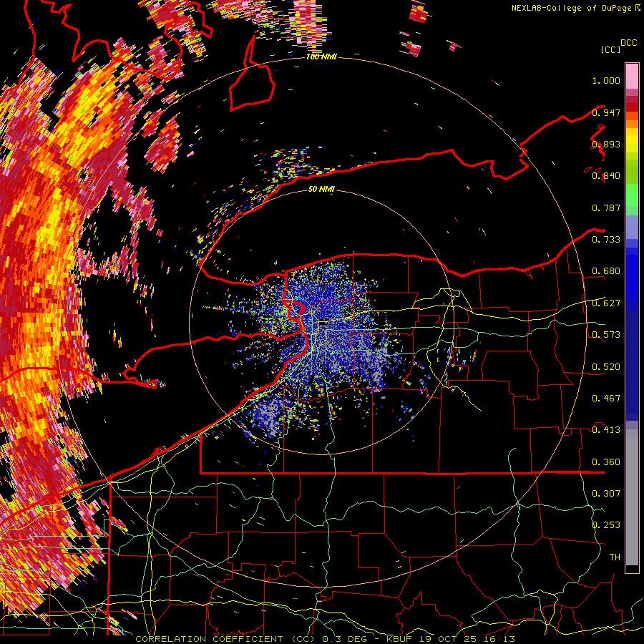Select the 0.467 legend value
This screenshot has height=644, width=644.
[606, 399]
